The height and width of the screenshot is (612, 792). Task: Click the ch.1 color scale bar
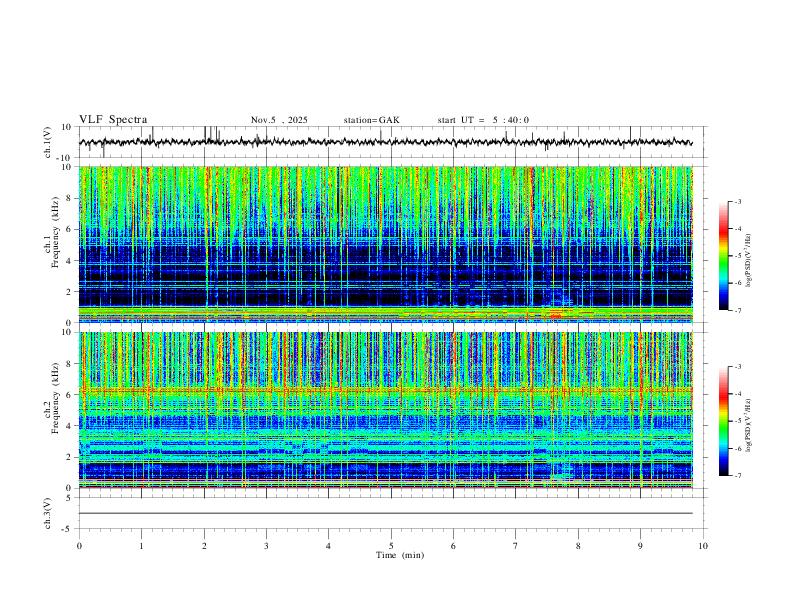pyautogui.click(x=723, y=256)
